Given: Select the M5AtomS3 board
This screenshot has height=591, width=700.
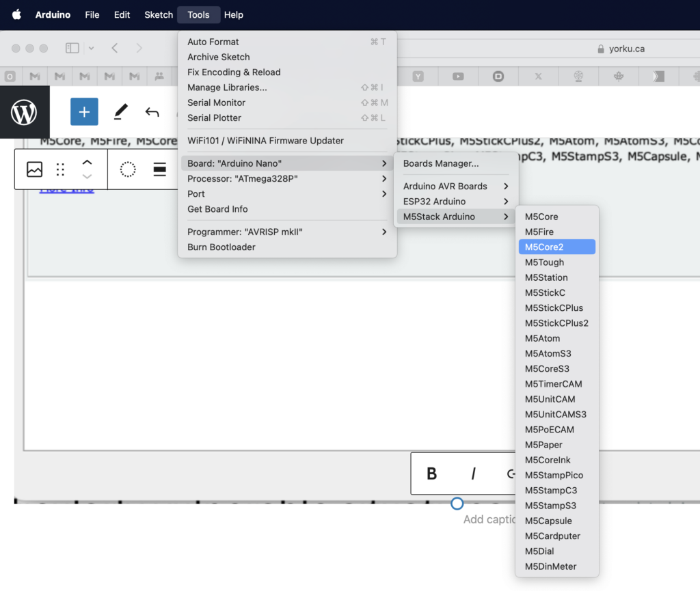Looking at the screenshot, I should [556, 354].
